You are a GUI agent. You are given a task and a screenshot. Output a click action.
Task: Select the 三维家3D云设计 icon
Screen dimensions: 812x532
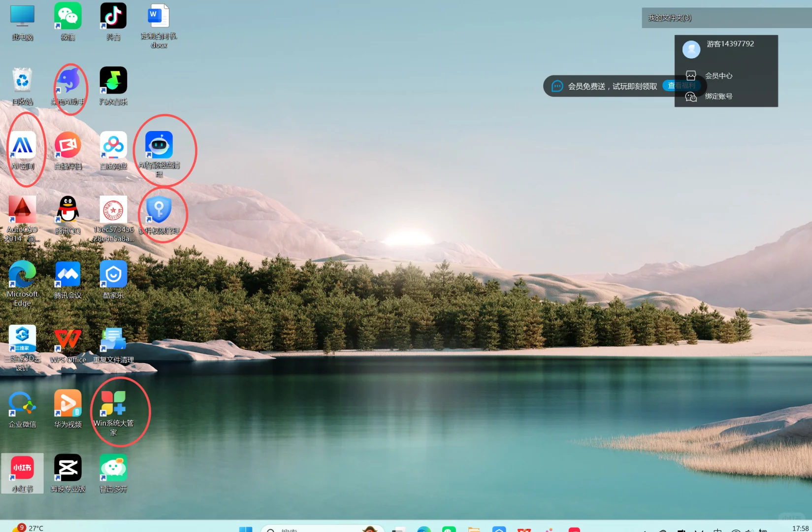point(23,348)
